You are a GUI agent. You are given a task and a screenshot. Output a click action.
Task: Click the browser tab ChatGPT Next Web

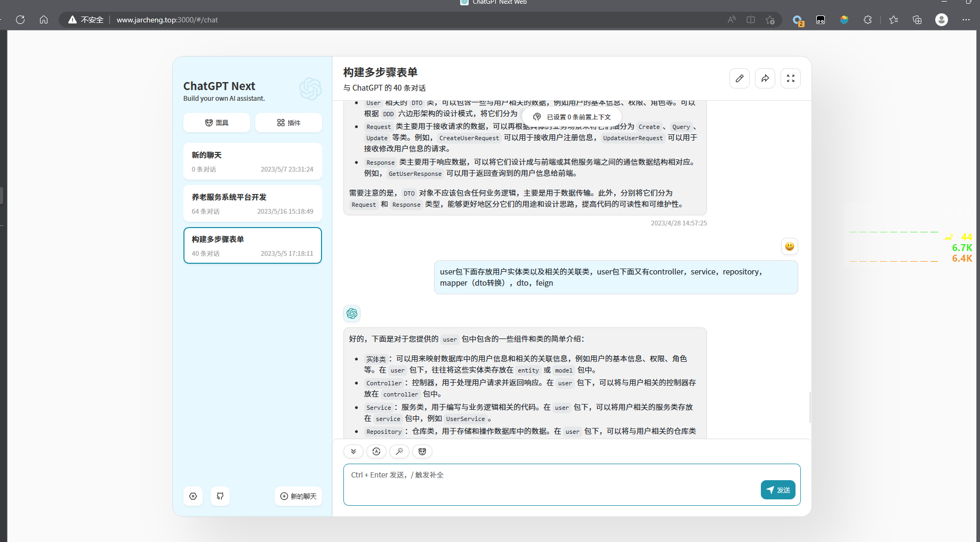coord(493,2)
